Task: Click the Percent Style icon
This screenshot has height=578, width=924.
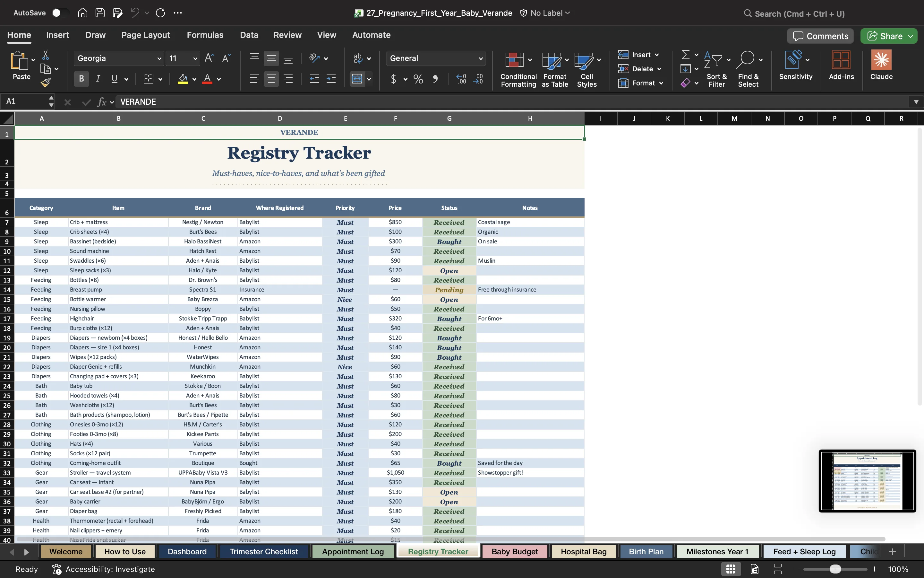Action: (418, 79)
